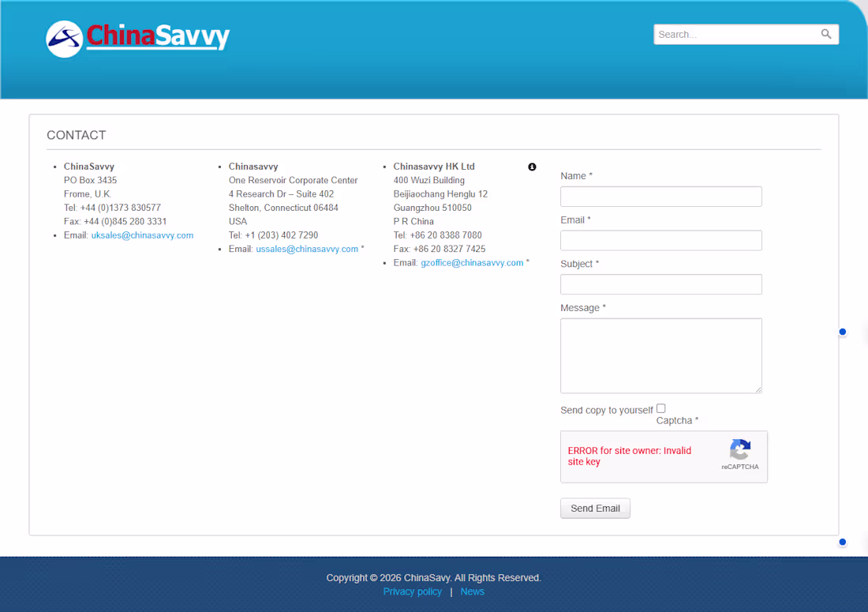Click 'Shelton, Connecticut 06484' text
The height and width of the screenshot is (612, 868).
tap(283, 208)
